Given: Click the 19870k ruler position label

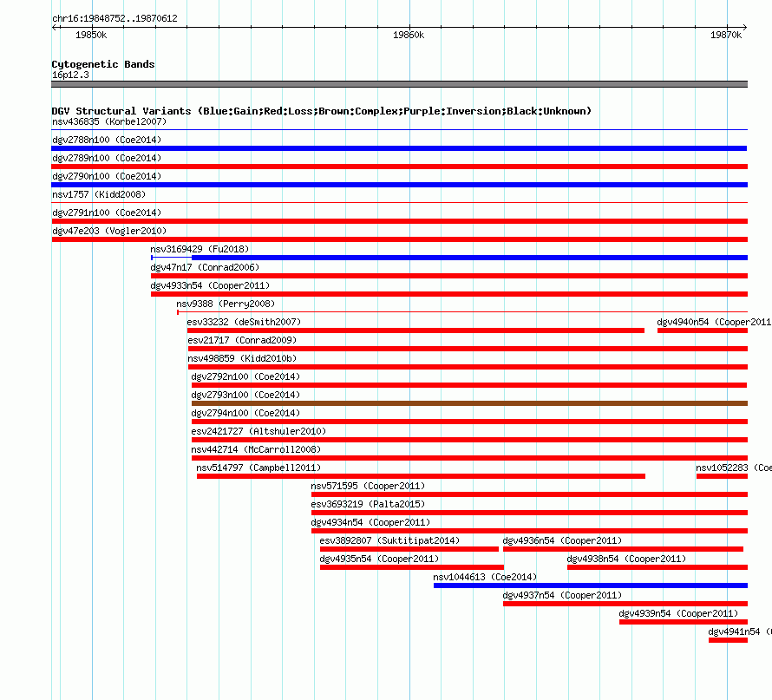Looking at the screenshot, I should tap(726, 35).
